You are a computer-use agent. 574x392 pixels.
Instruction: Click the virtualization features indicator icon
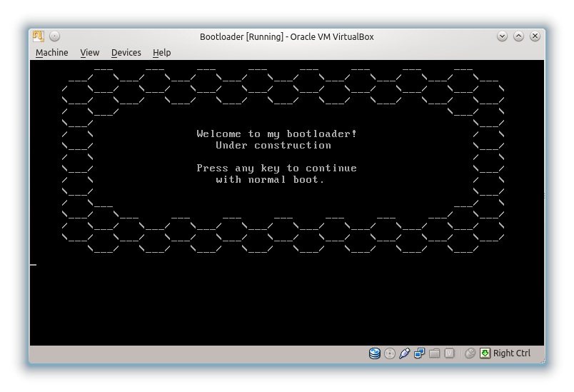pyautogui.click(x=449, y=353)
